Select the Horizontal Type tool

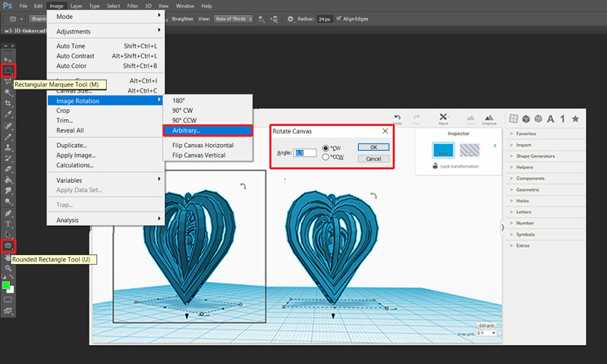(8, 224)
